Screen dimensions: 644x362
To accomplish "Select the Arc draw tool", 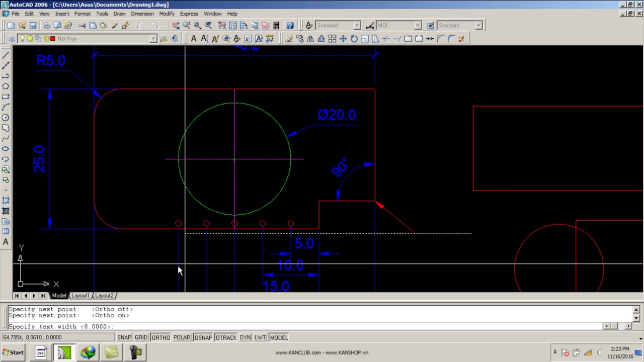I will coord(6,107).
